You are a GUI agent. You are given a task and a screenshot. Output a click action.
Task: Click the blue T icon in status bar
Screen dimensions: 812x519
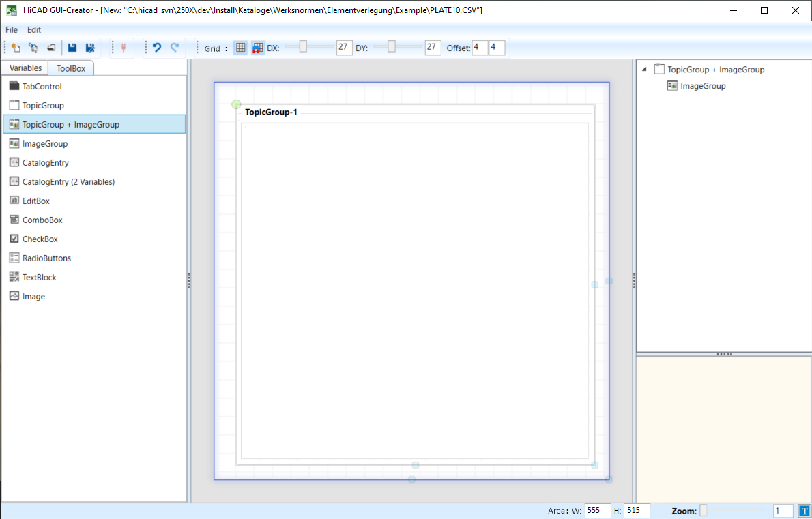click(x=804, y=511)
